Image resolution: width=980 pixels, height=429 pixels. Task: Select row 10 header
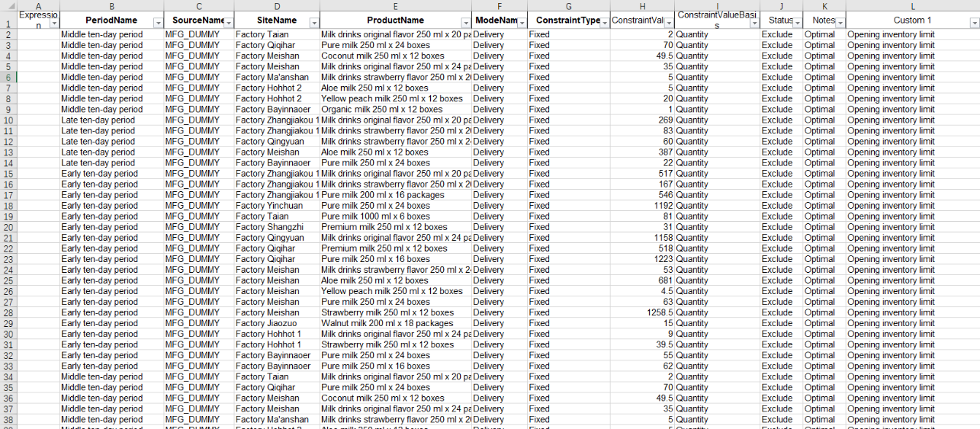(x=8, y=120)
